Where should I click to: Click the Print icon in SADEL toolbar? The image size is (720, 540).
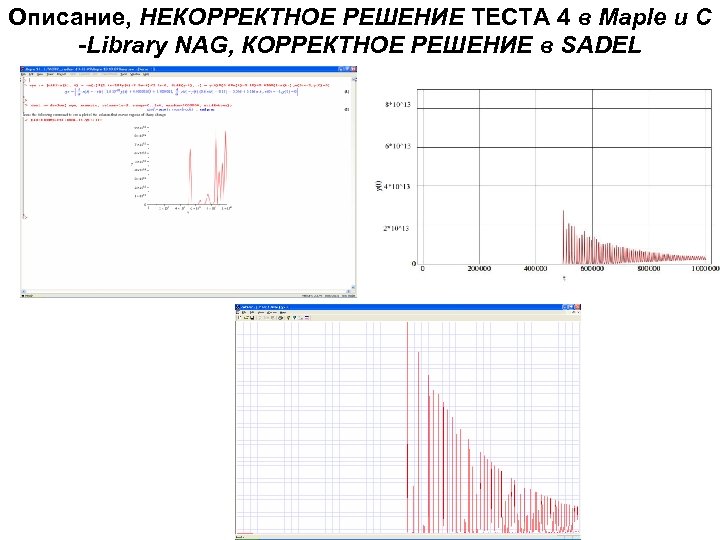point(280,317)
